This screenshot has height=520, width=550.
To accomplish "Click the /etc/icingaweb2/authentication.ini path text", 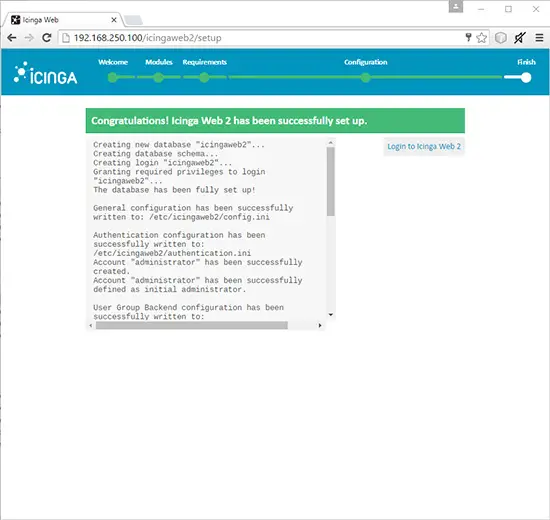I will click(x=172, y=253).
